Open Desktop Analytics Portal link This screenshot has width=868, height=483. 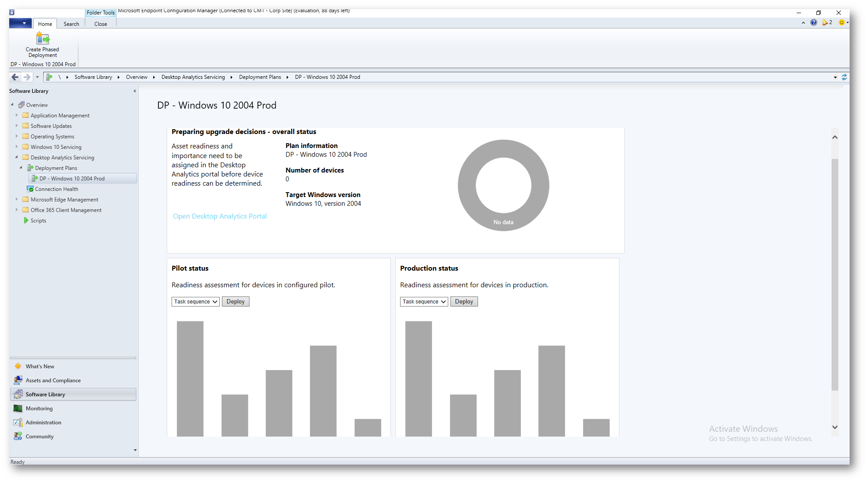pyautogui.click(x=220, y=216)
